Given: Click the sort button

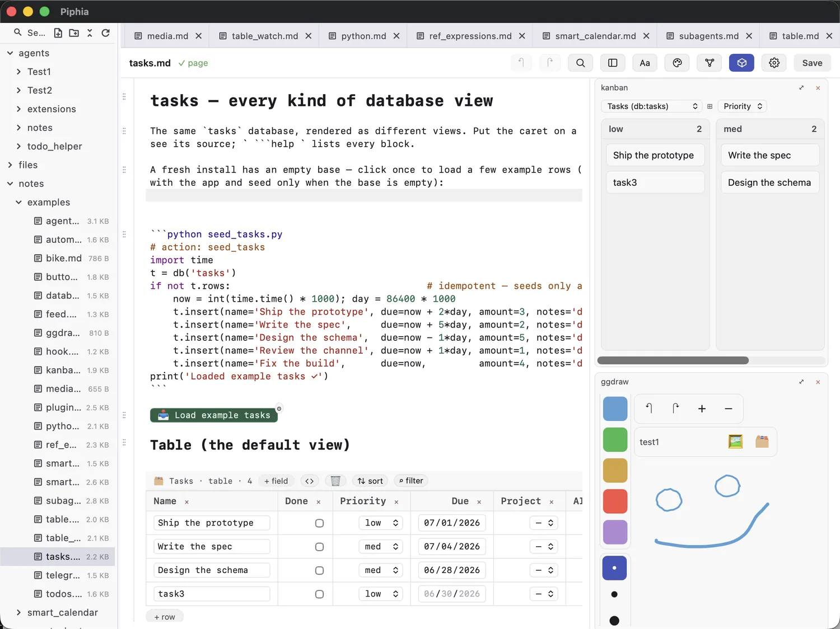Looking at the screenshot, I should tap(370, 481).
